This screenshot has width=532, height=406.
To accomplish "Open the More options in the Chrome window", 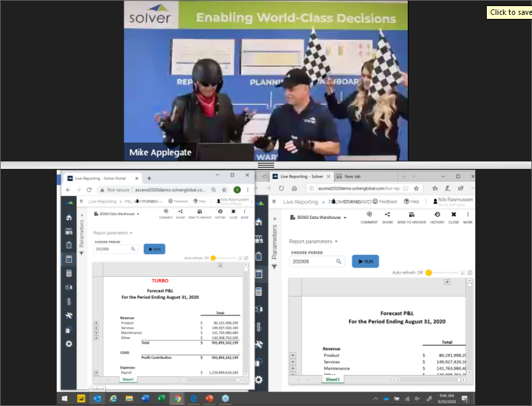I will 244,213.
